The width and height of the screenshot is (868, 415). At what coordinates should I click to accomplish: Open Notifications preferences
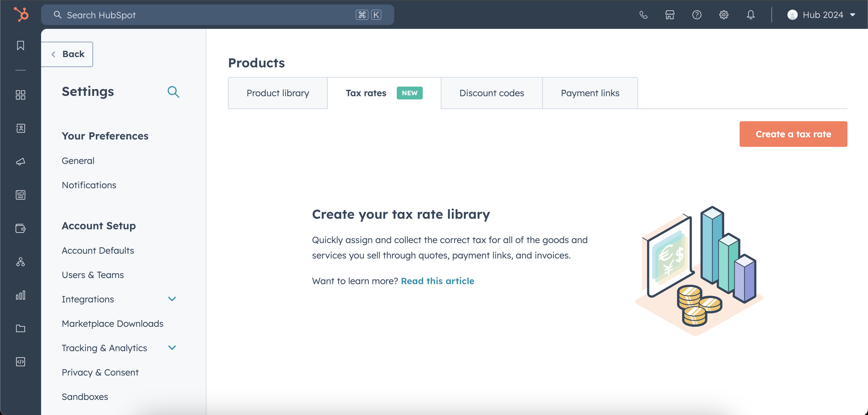89,185
